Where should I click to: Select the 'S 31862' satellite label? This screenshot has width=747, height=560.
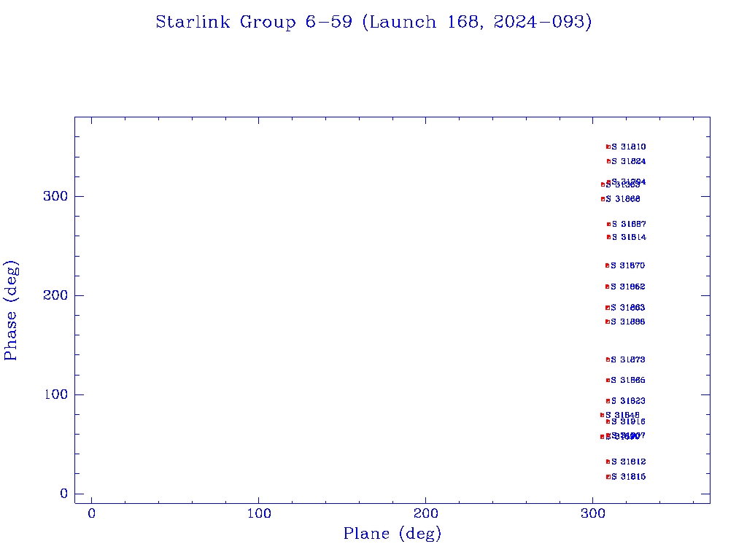628,287
